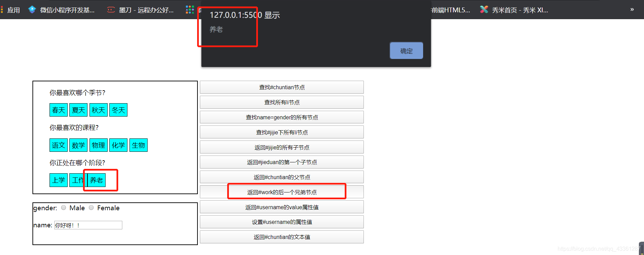Click the 工作 stage item

tap(78, 180)
